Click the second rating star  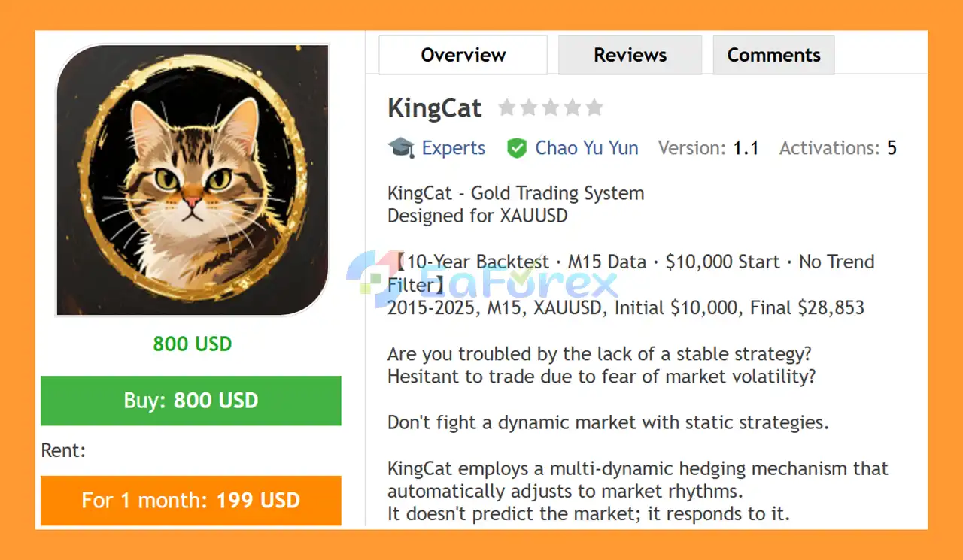[529, 108]
